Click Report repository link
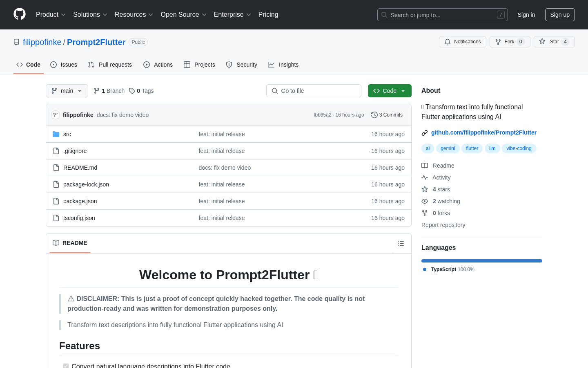This screenshot has width=588, height=368. coord(443,225)
